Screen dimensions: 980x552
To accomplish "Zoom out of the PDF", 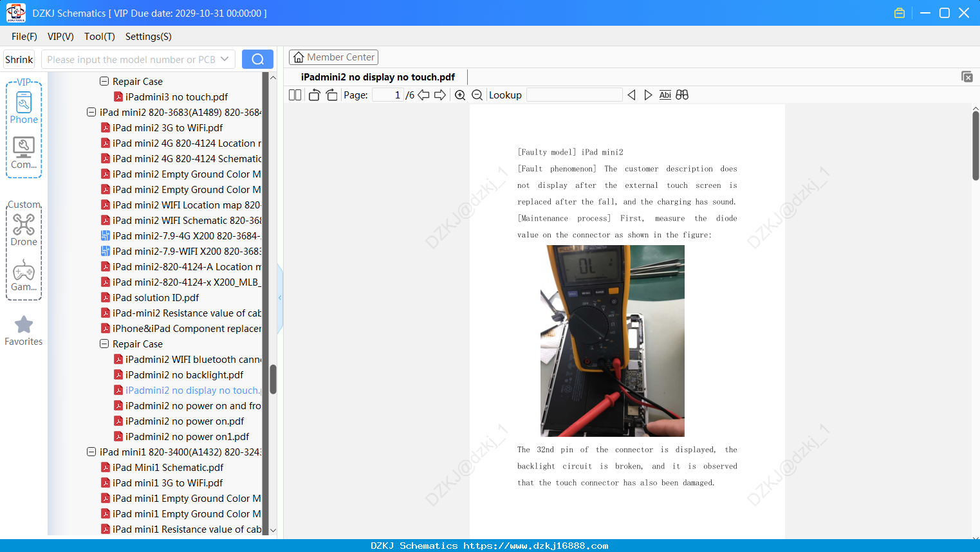I will 477,95.
